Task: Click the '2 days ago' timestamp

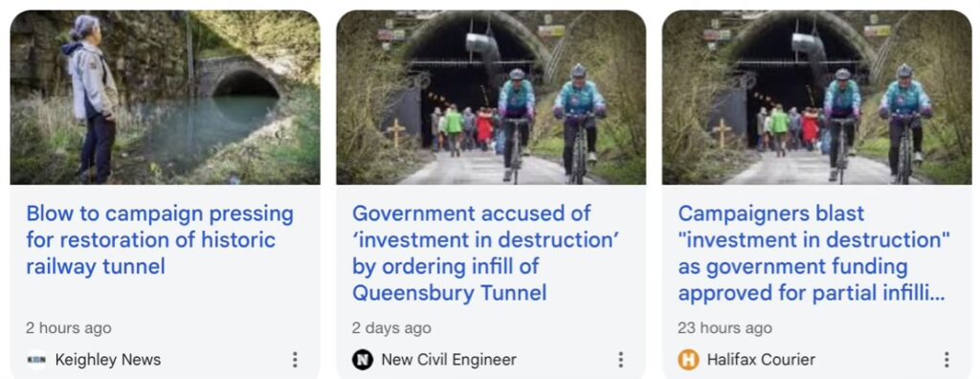Action: (391, 328)
